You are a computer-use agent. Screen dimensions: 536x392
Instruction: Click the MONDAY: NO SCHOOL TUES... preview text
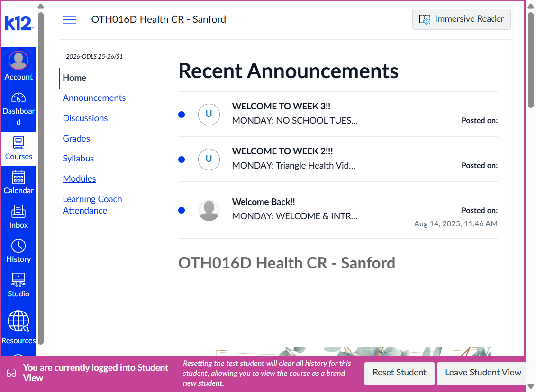click(x=295, y=121)
